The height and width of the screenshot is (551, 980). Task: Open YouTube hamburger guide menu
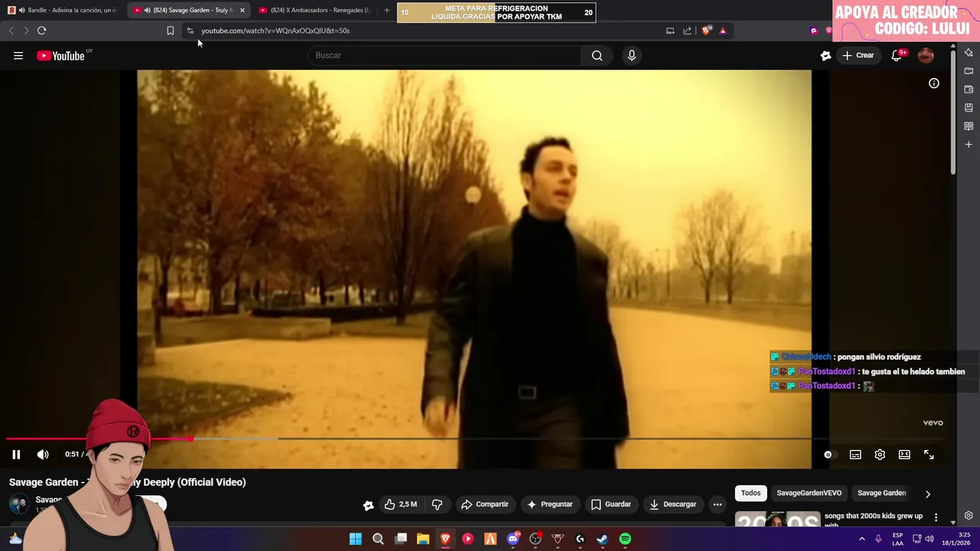(18, 55)
